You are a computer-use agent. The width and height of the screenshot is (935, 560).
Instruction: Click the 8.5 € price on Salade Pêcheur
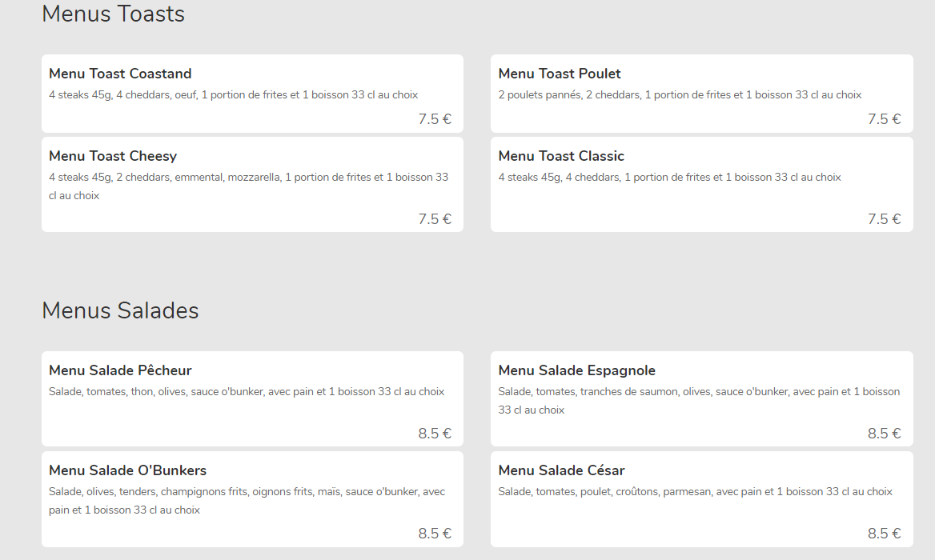pos(435,434)
